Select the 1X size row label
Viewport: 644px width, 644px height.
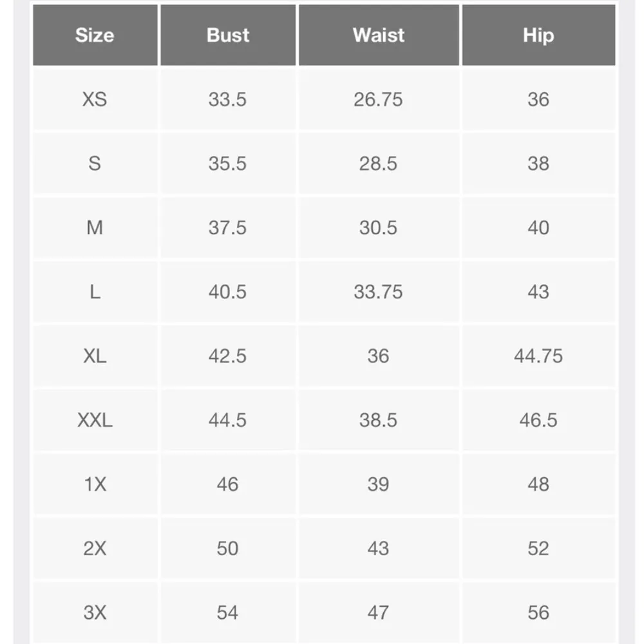point(95,484)
